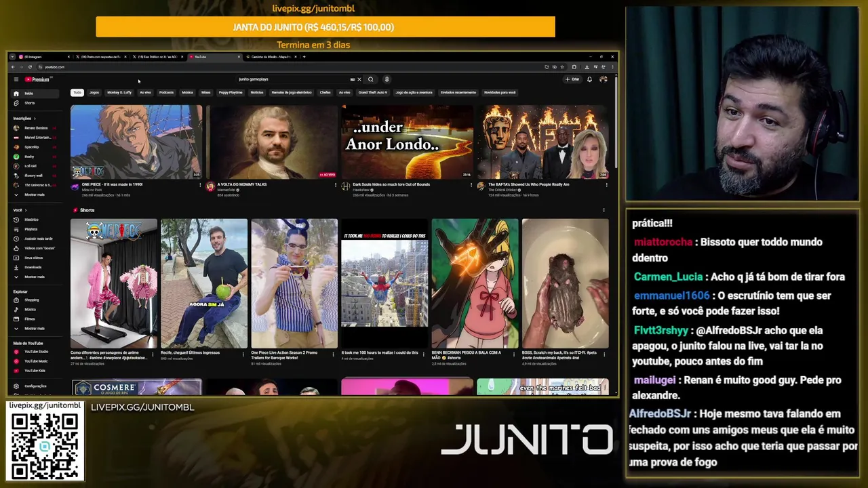868x488 pixels.
Task: Expand Mostrar mais under Explorar
Action: tap(34, 328)
